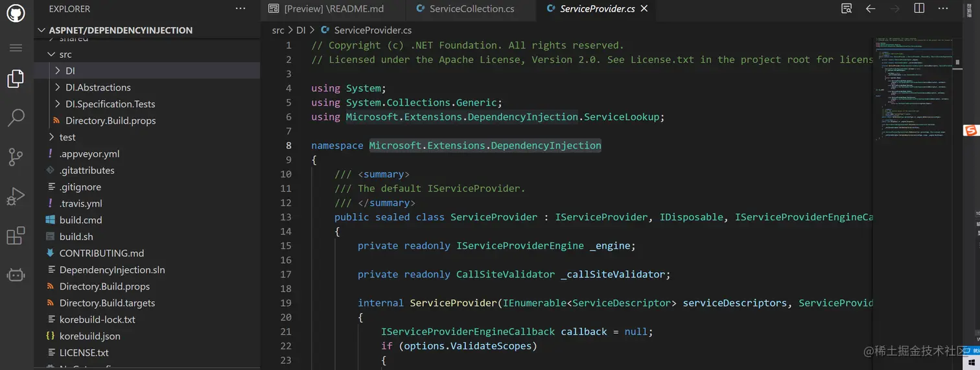Open the hamburger application menu
The height and width of the screenshot is (370, 980).
pyautogui.click(x=16, y=48)
